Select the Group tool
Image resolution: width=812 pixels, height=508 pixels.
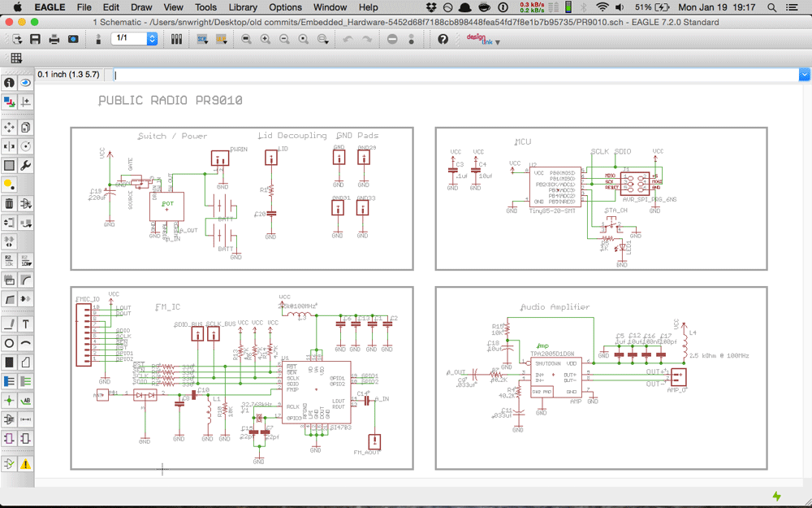pos(9,165)
